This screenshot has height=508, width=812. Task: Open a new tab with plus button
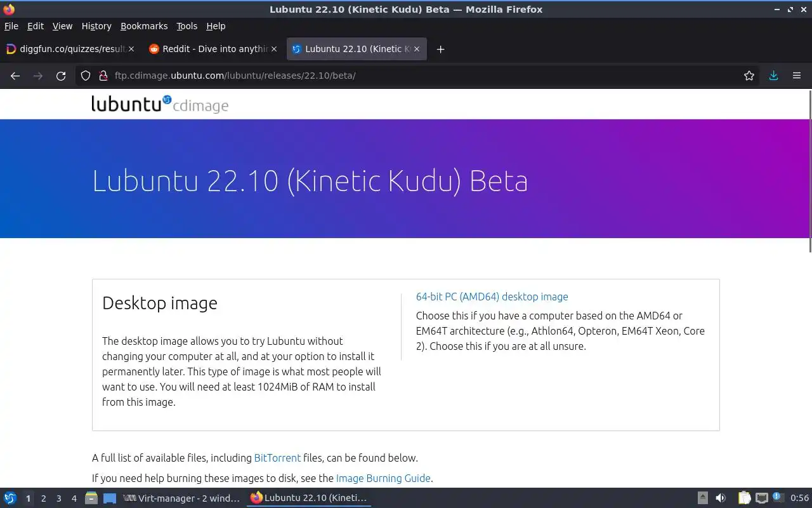440,49
